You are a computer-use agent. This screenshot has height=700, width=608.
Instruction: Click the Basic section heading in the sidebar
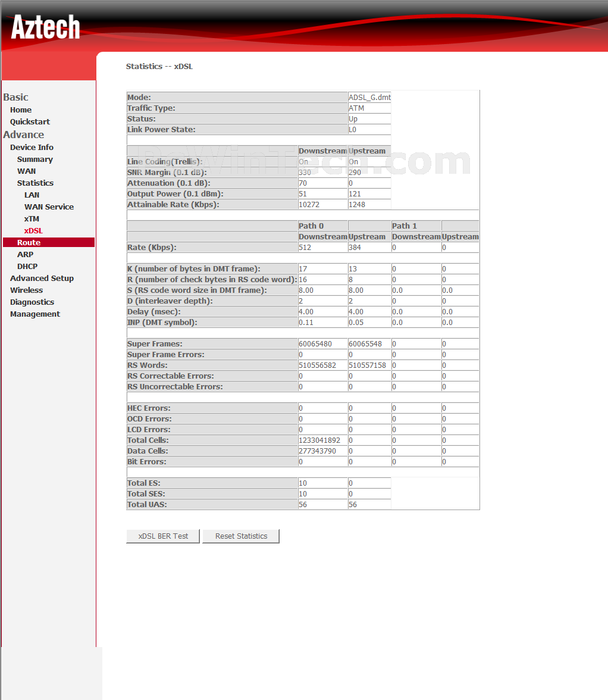click(15, 98)
